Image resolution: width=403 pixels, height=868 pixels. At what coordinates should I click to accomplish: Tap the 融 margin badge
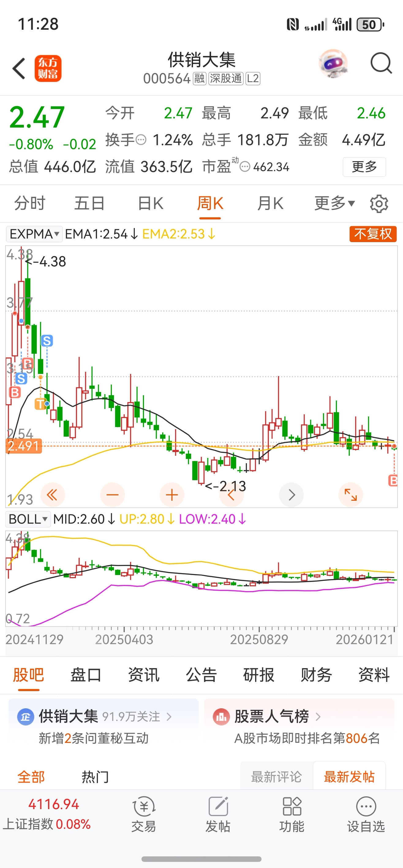click(199, 78)
